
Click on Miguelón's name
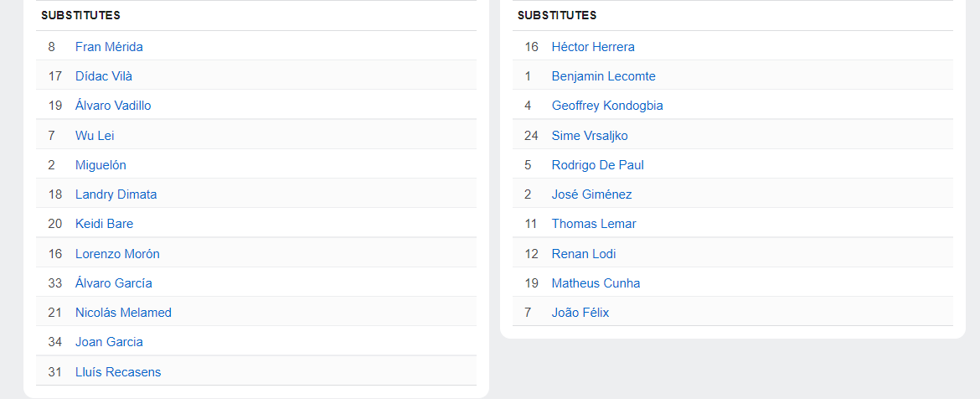pyautogui.click(x=101, y=165)
